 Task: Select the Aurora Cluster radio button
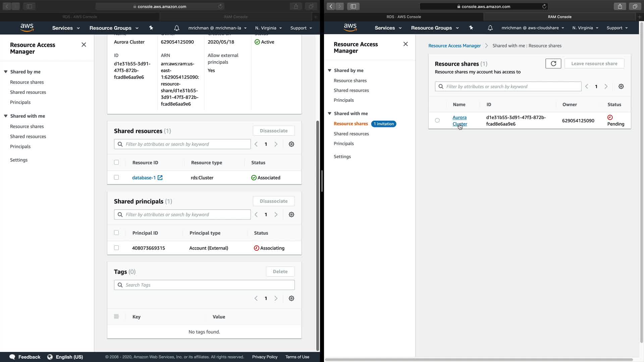(x=437, y=120)
